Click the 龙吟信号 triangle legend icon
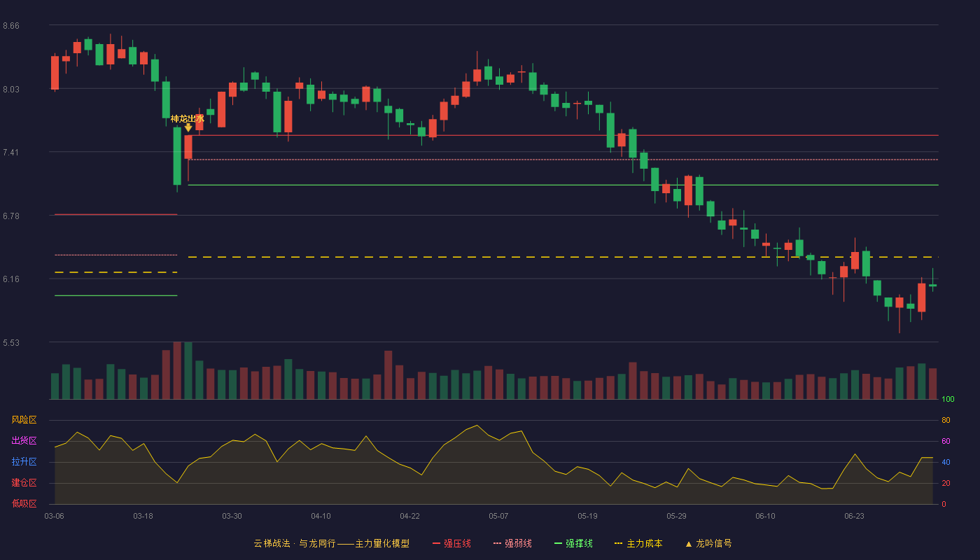Screen dimensions: 980x560 point(688,544)
